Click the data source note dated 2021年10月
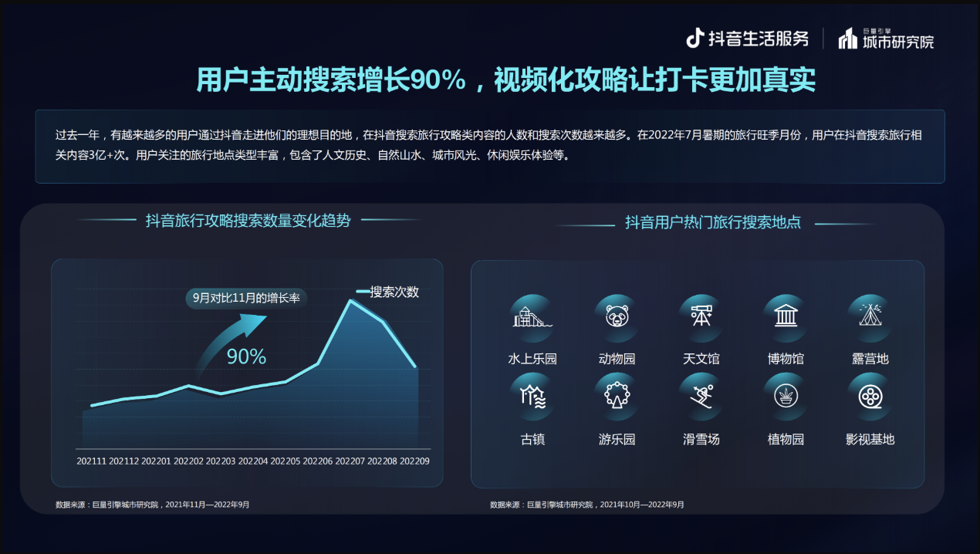This screenshot has height=554, width=980. click(587, 505)
